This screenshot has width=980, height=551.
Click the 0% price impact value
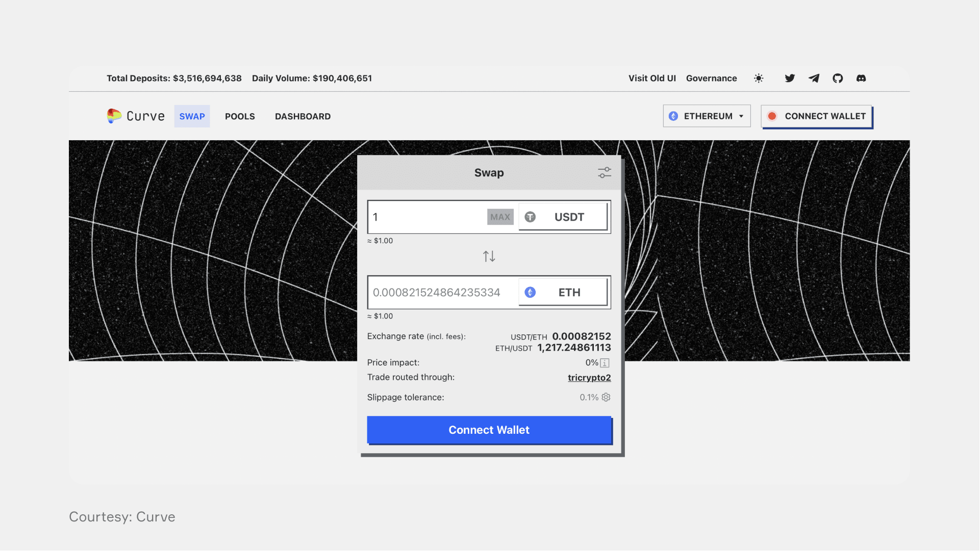(592, 362)
